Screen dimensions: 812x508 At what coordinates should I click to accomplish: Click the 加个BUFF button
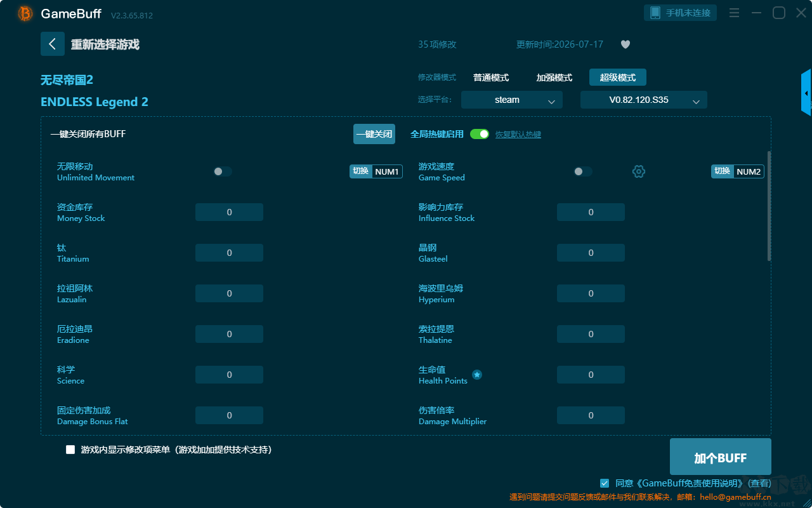pyautogui.click(x=721, y=457)
